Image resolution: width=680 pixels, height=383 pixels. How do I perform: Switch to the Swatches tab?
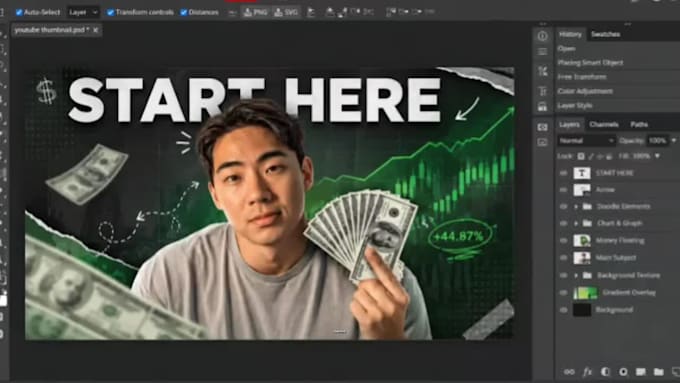(x=605, y=34)
